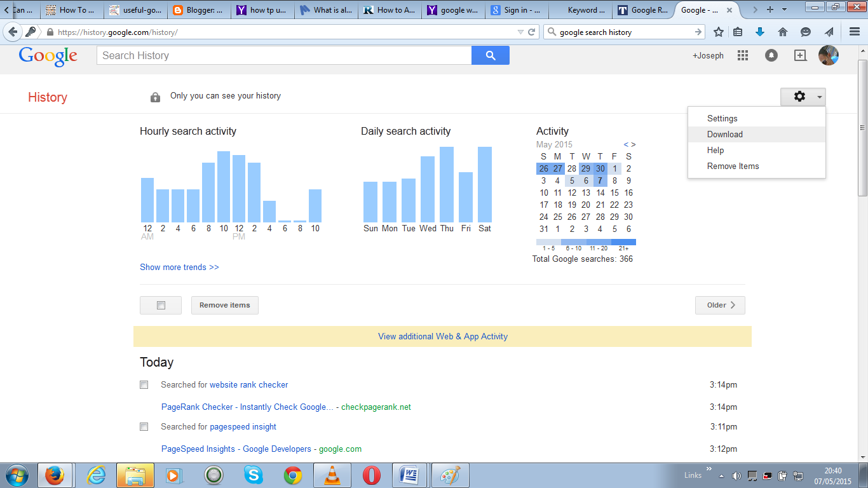The width and height of the screenshot is (868, 488).
Task: Bookmark this page with the star icon
Action: pyautogui.click(x=719, y=32)
